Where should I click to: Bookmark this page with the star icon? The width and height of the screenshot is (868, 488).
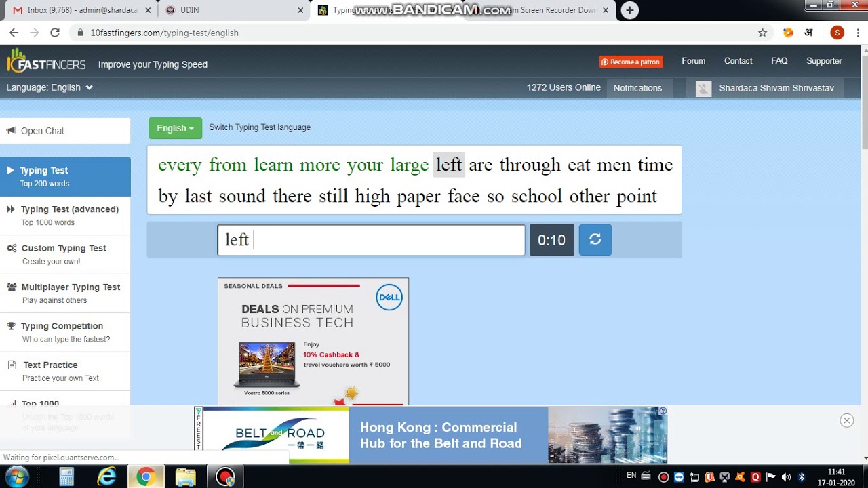[x=763, y=33]
